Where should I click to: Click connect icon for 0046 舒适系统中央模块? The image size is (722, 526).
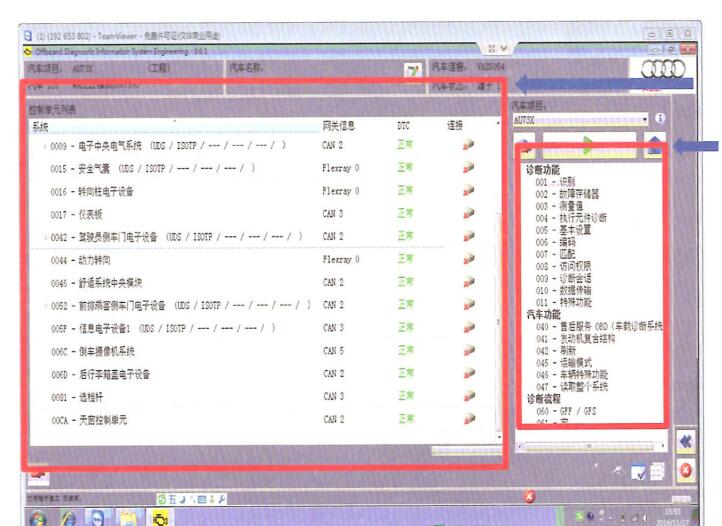(x=469, y=282)
